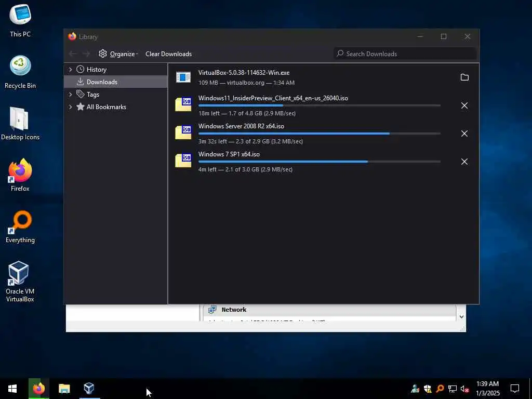Select the Recycle Bin desktop icon
The height and width of the screenshot is (399, 532).
click(x=20, y=72)
